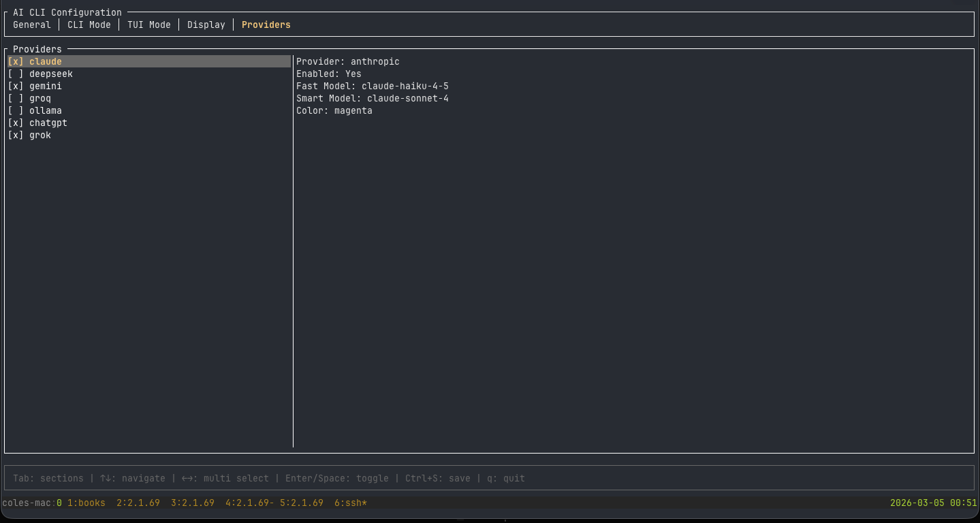Disable the gemini provider
980x523 pixels.
click(x=36, y=86)
